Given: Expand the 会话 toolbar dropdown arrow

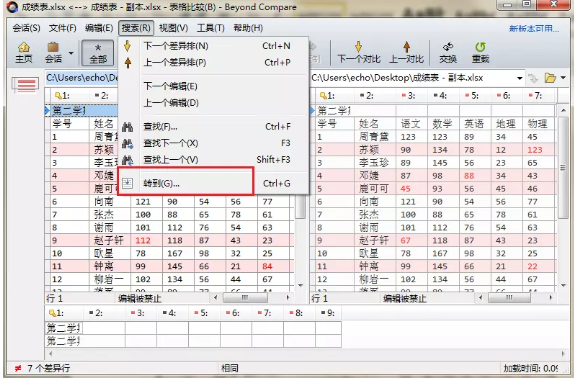Looking at the screenshot, I should (x=71, y=53).
